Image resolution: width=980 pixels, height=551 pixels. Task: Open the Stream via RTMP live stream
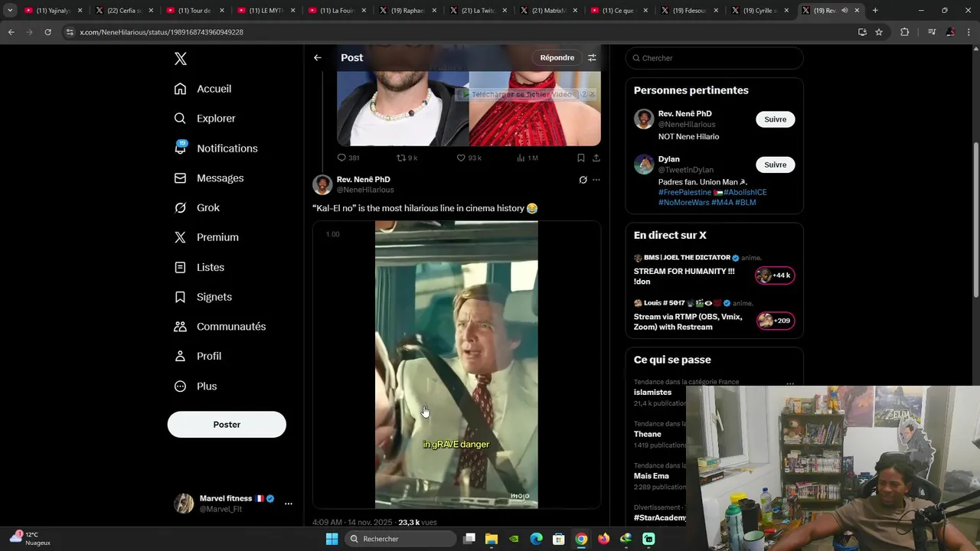pos(688,321)
